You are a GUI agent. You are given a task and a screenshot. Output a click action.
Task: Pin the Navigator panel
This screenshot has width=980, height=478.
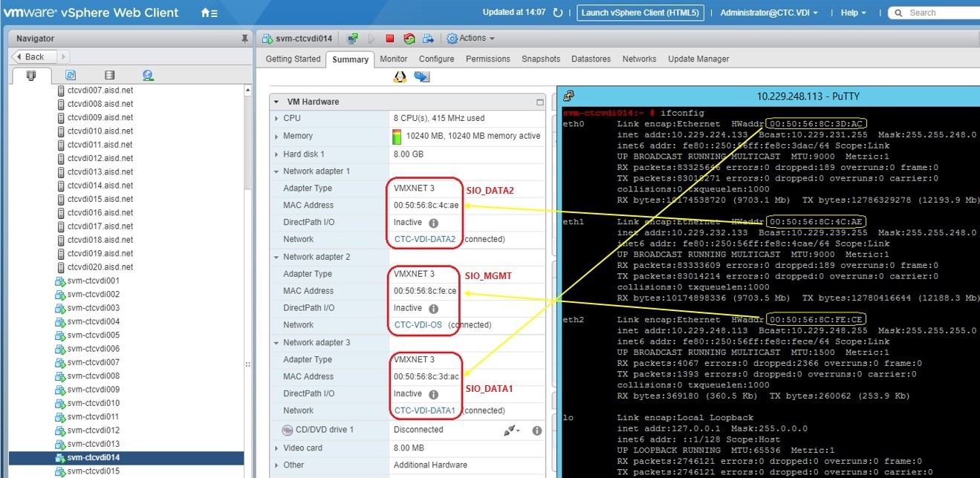(x=245, y=38)
